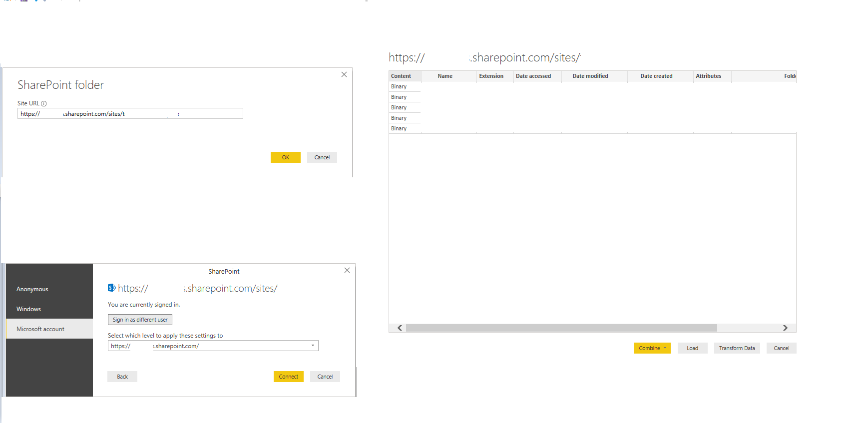Cancel the file preview window
The image size is (868, 423).
(x=781, y=348)
